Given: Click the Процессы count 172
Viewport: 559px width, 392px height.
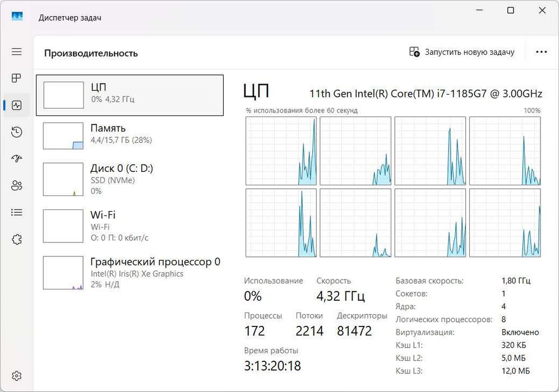Looking at the screenshot, I should click(255, 331).
